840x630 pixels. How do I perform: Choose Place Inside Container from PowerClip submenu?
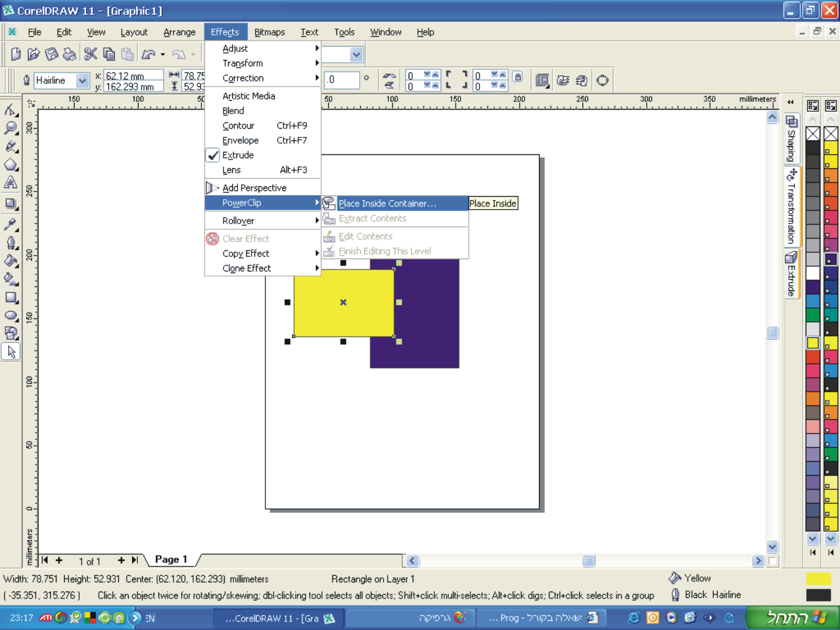tap(395, 203)
